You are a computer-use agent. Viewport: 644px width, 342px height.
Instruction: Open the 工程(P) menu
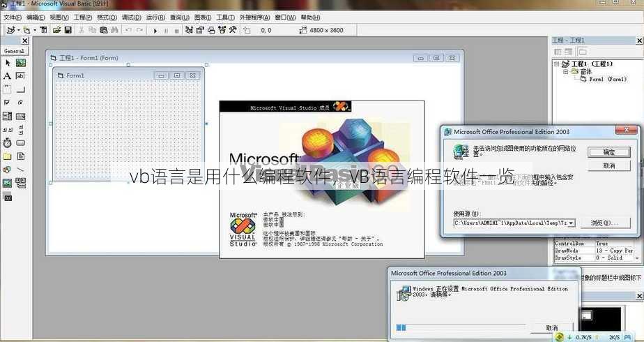[x=83, y=17]
